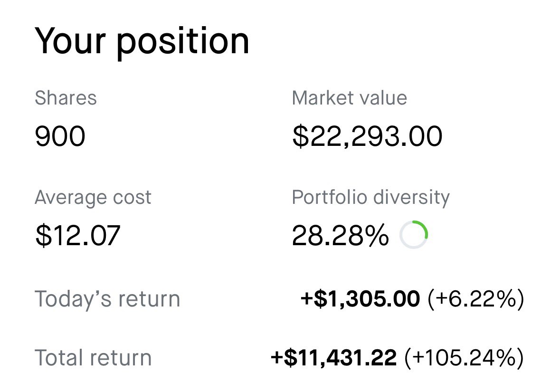Tap the portfolio diversity ring icon
The width and height of the screenshot is (560, 392).
[414, 235]
